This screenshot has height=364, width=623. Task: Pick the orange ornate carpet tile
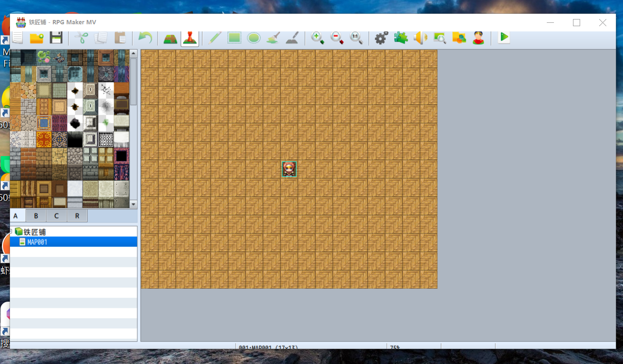[x=43, y=139]
